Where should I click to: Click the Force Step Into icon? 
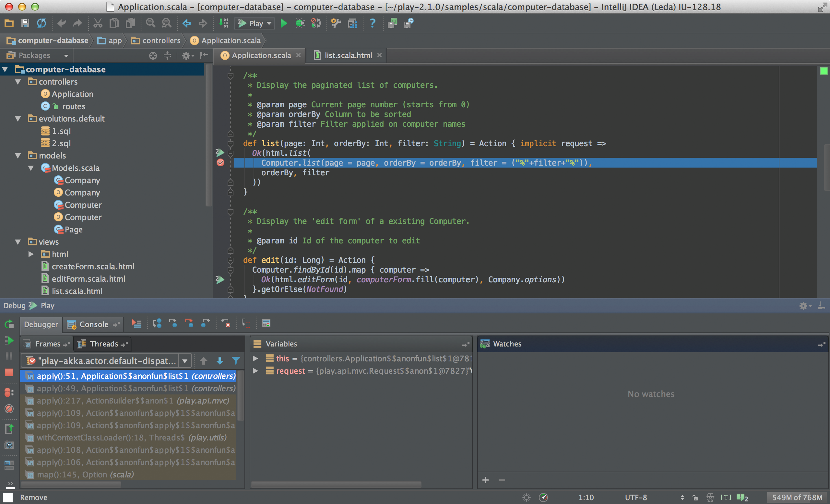[x=189, y=323]
